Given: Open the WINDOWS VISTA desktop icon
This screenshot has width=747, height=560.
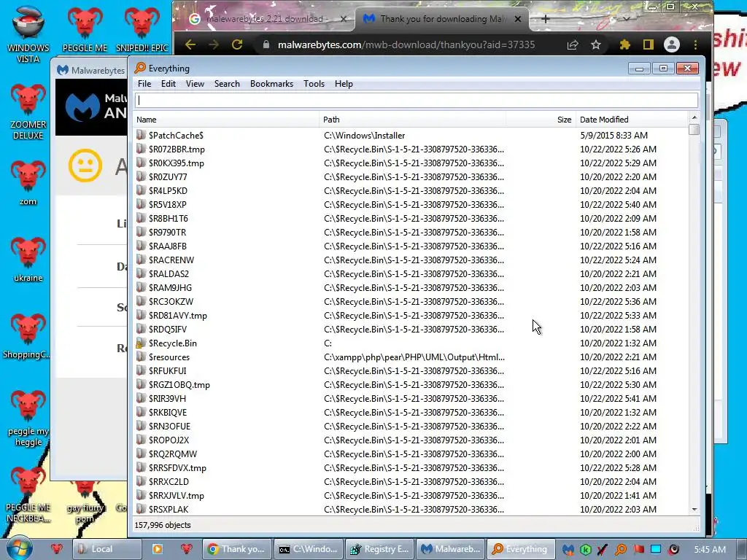Looking at the screenshot, I should pyautogui.click(x=28, y=34).
